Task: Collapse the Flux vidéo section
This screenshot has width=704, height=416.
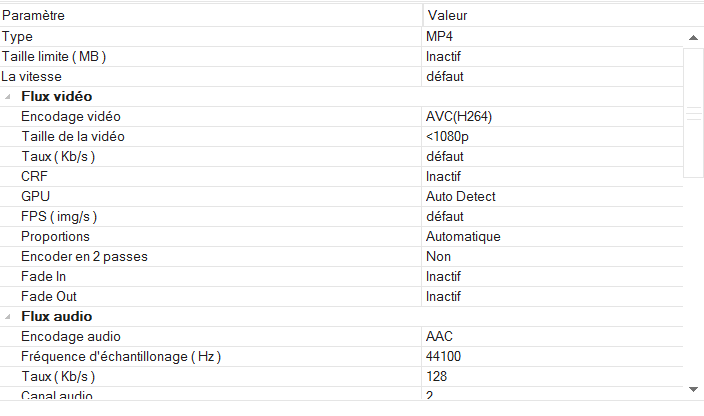Action: 9,97
